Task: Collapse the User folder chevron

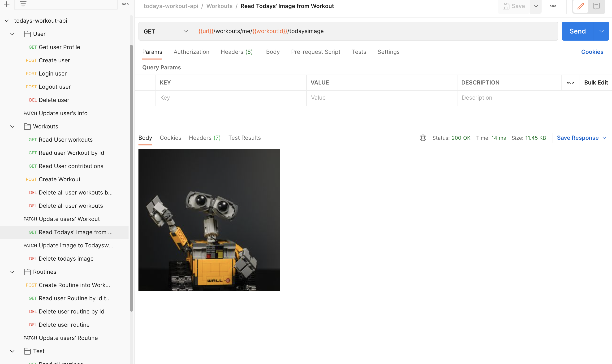Action: (12, 34)
